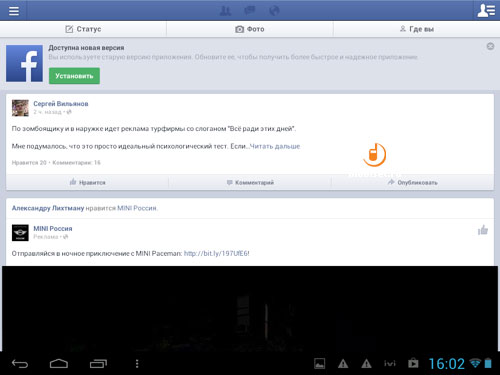Like the MINI Россия page thumbs-up
The height and width of the screenshot is (375, 500).
coord(483,230)
